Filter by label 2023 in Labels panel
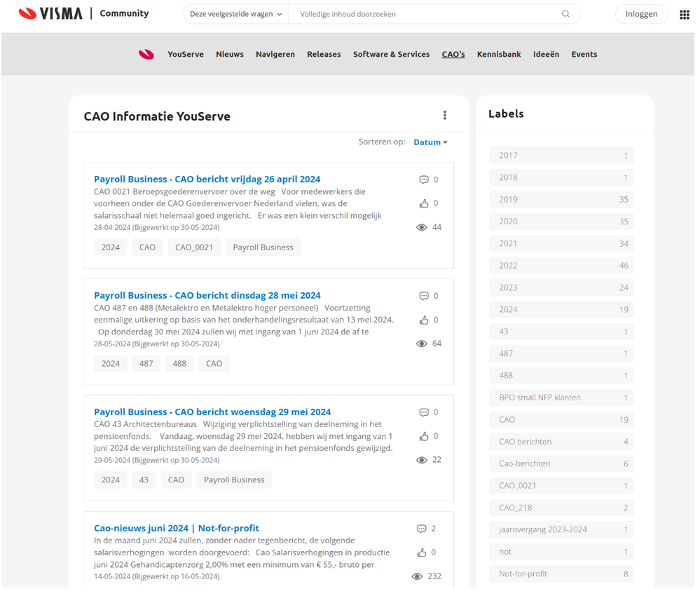Viewport: 700px width, 591px height. click(x=561, y=287)
